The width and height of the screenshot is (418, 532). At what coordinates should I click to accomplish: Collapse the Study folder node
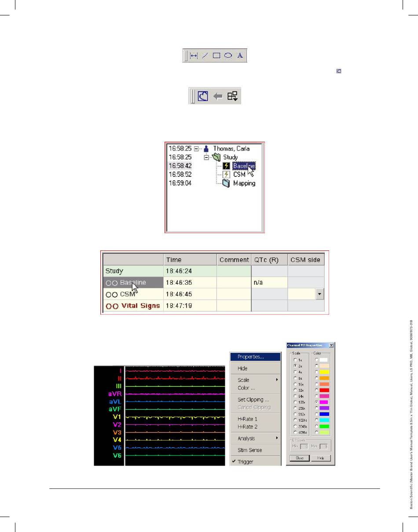coord(207,157)
